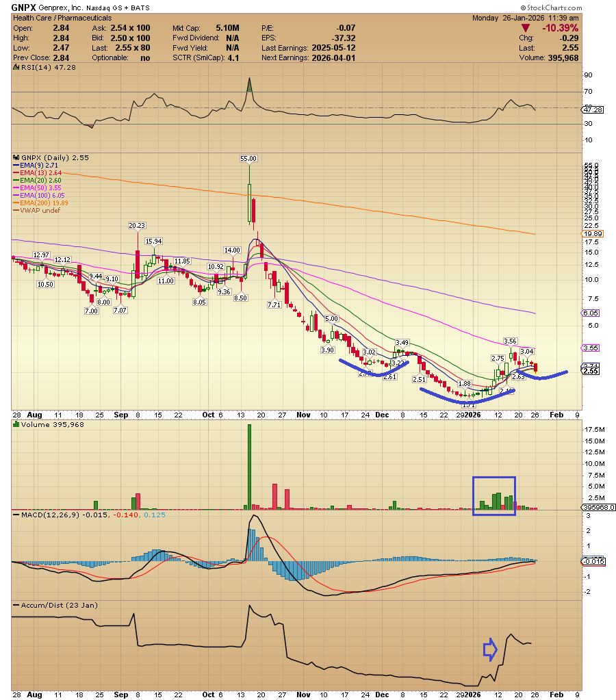Click the Monday 26-Jan-2026 11:39 am timestamp

pyautogui.click(x=526, y=18)
